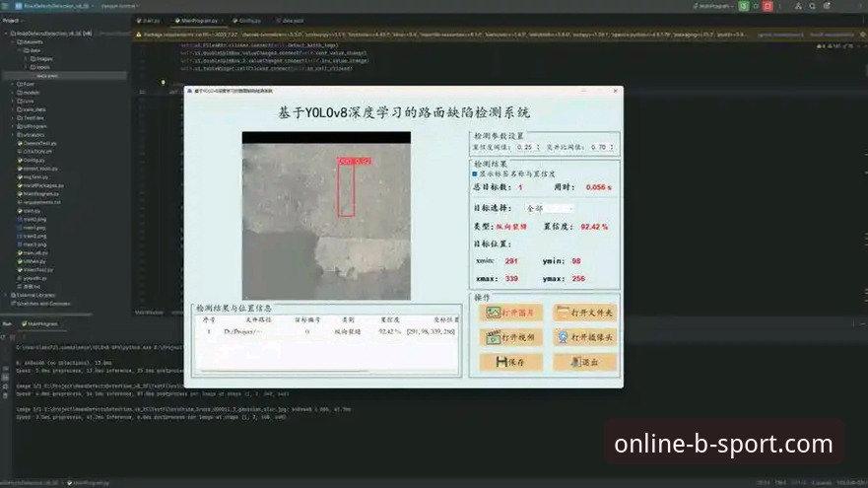Click the detected road image preview
The width and height of the screenshot is (868, 488).
pyautogui.click(x=326, y=216)
